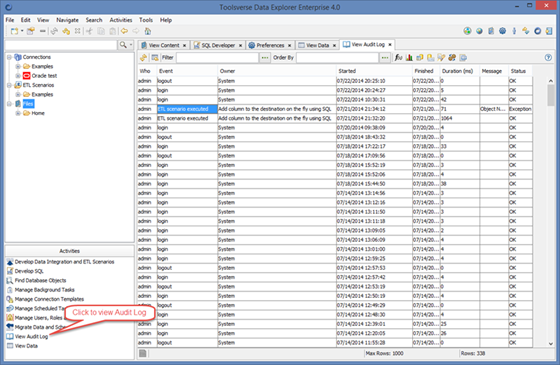
Task: Open Manage Background Tasks activity
Action: point(45,290)
